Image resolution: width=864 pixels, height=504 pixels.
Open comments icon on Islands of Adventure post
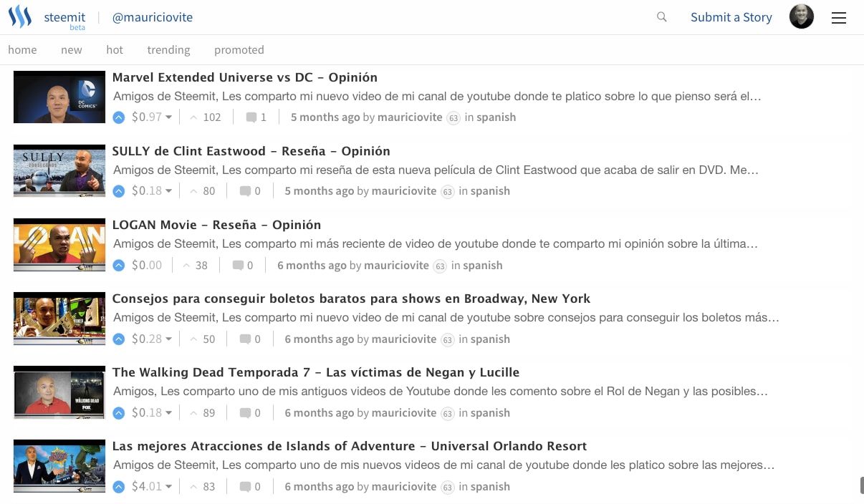coord(245,486)
